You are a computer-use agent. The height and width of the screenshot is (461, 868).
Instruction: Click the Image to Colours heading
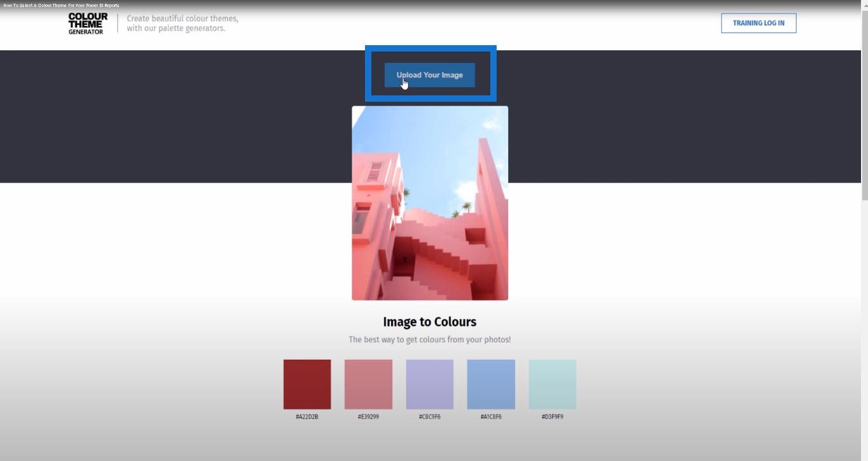(x=430, y=322)
